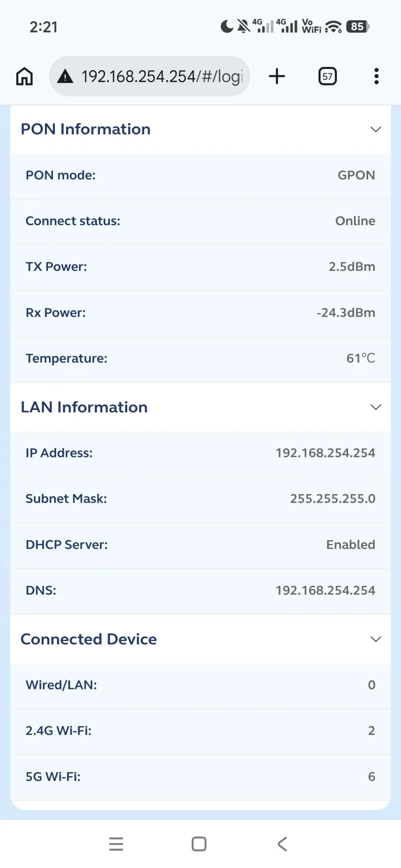Collapse the PON Information section chevron
The height and width of the screenshot is (868, 401).
376,129
